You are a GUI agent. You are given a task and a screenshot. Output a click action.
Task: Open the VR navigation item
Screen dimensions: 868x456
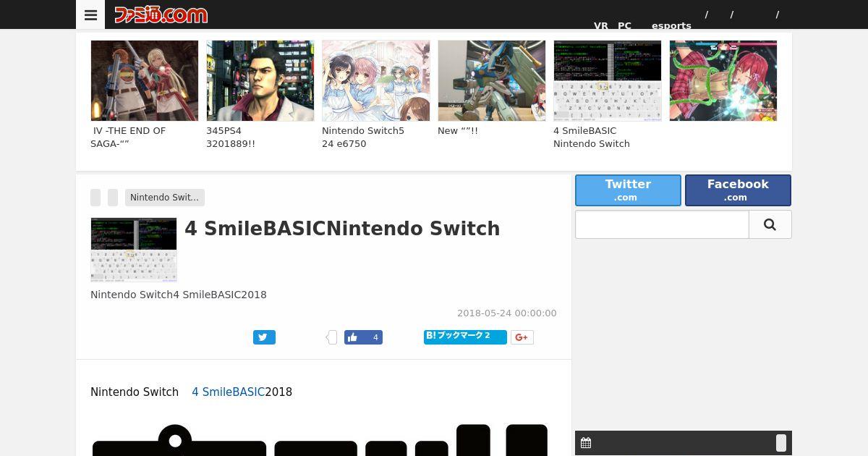[600, 25]
